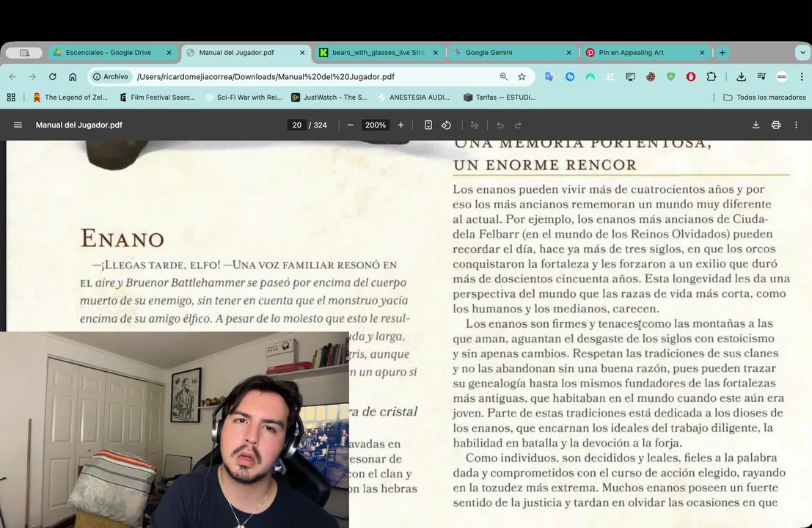Click the file path in address bar
The height and width of the screenshot is (528, 812).
coord(266,76)
